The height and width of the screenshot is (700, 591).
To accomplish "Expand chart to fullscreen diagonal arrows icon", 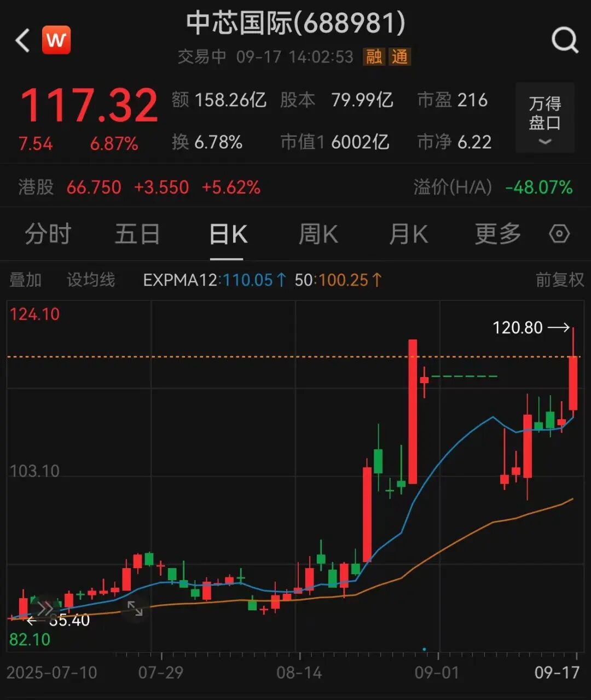I will click(135, 609).
